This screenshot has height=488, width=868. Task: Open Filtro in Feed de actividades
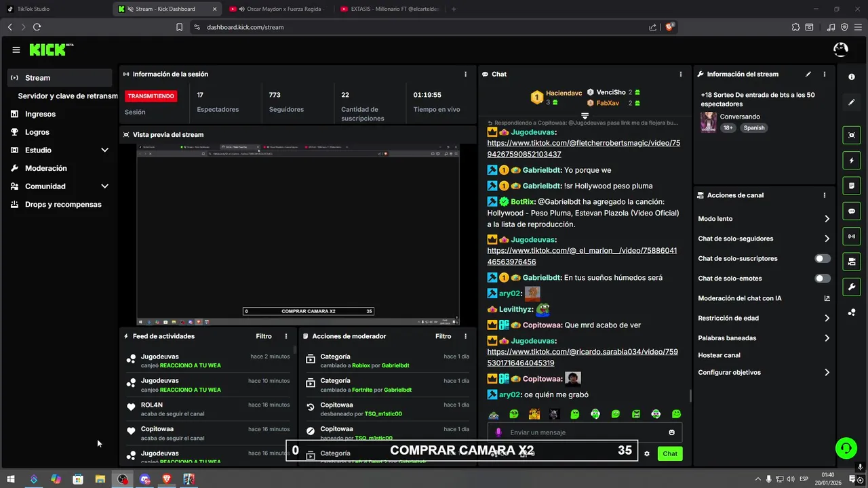(264, 336)
